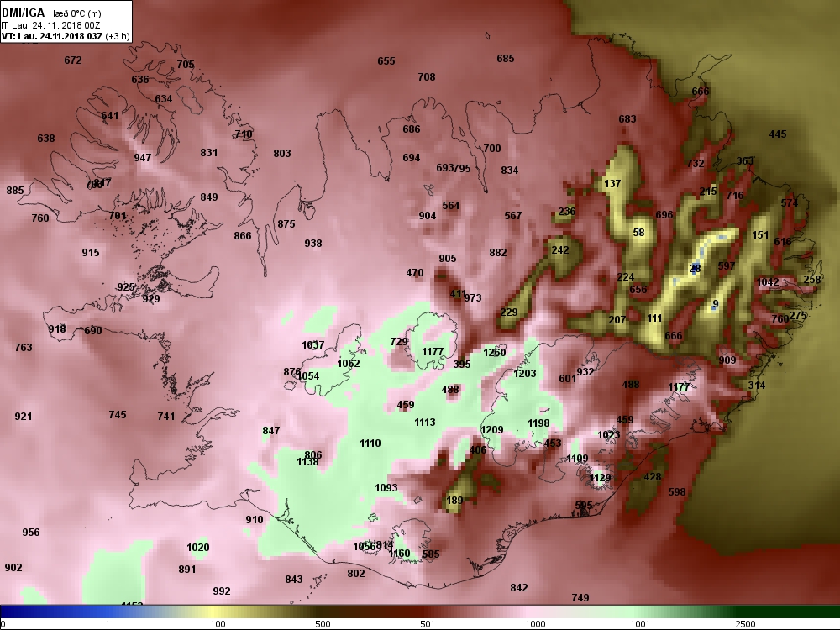Image resolution: width=840 pixels, height=630 pixels.
Task: Select the 242 map value
Action: tap(559, 250)
